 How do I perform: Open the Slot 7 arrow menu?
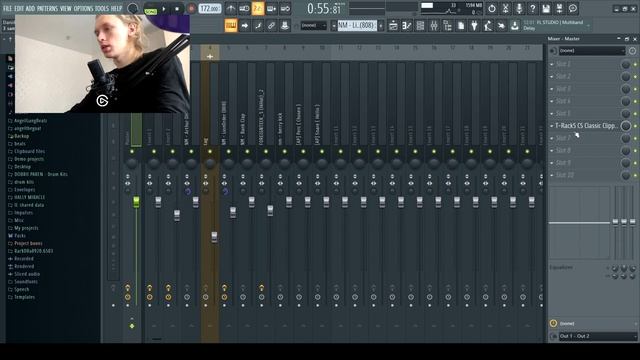552,138
